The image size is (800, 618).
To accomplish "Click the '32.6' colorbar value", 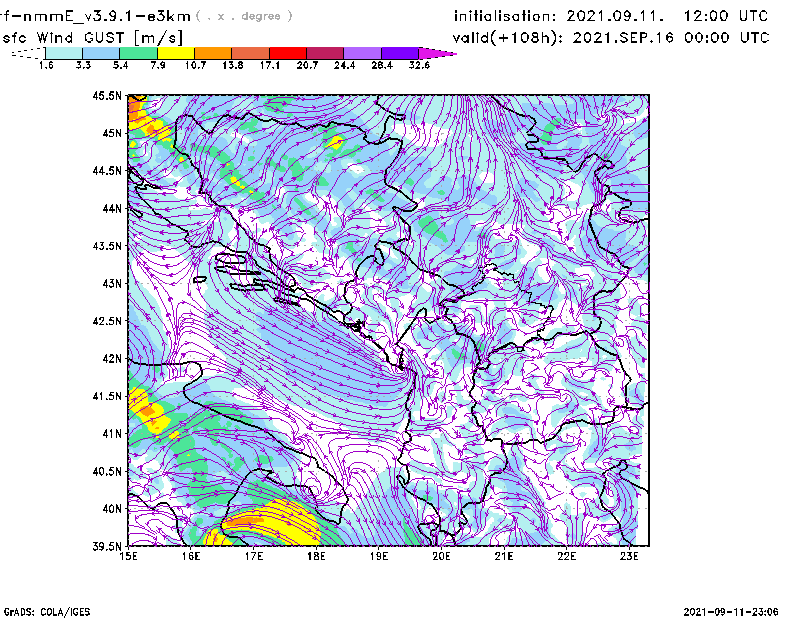I will 419,65.
